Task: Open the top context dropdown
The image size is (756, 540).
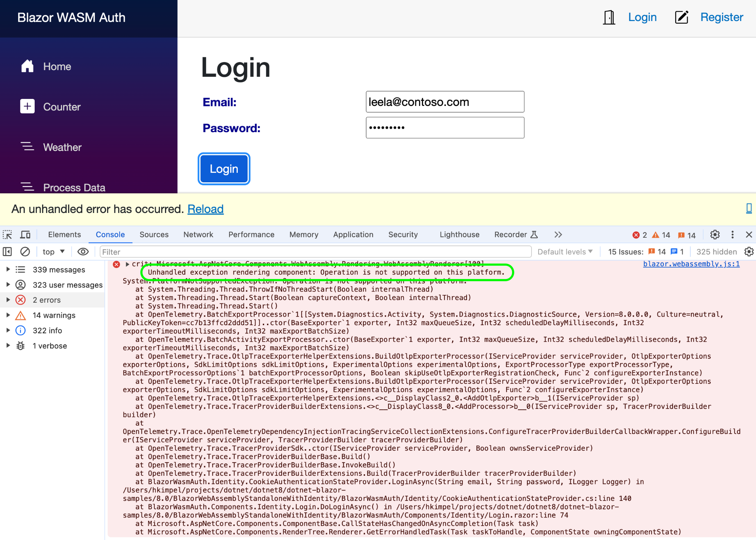Action: click(x=54, y=252)
